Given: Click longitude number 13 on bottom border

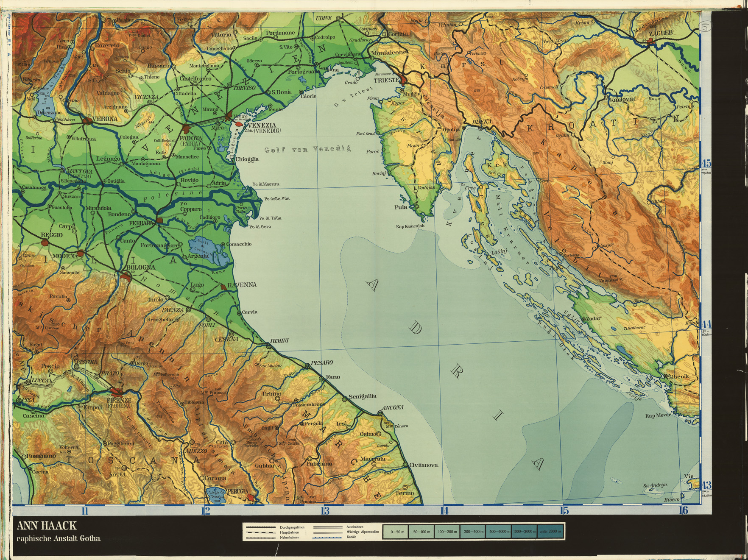Looking at the screenshot, I should point(325,511).
